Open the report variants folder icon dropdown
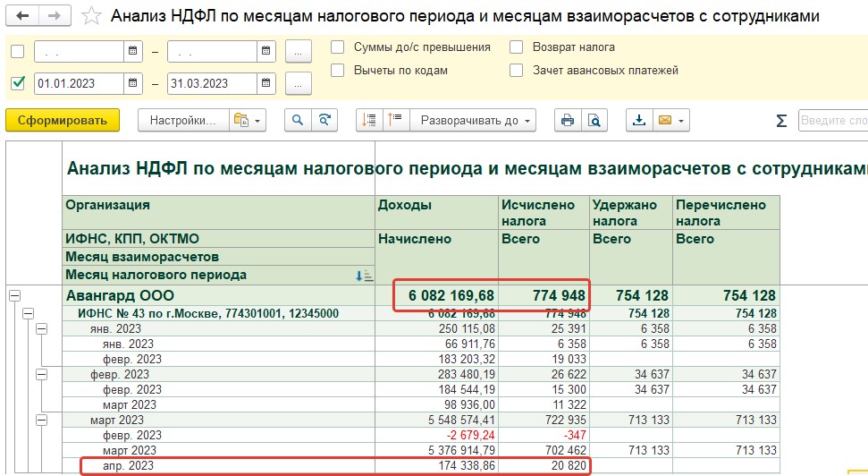The image size is (868, 476). coord(248,120)
